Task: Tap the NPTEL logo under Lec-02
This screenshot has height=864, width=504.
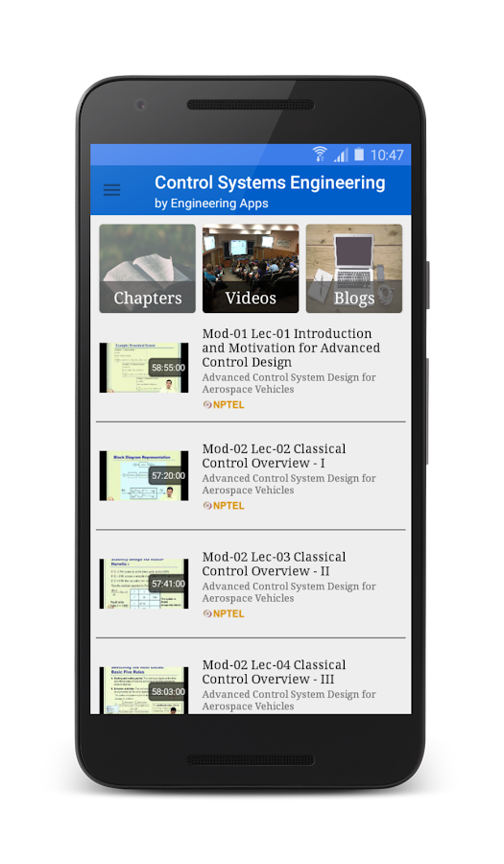Action: [224, 505]
